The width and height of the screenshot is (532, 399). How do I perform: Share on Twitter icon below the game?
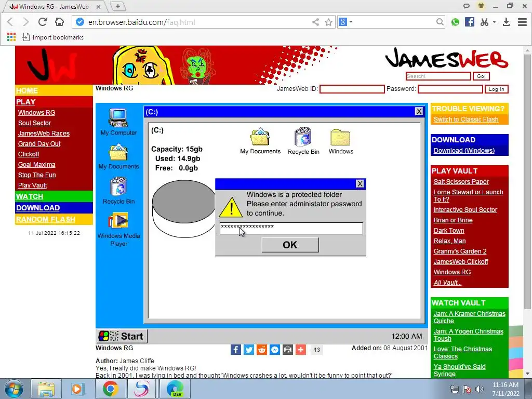pos(249,350)
